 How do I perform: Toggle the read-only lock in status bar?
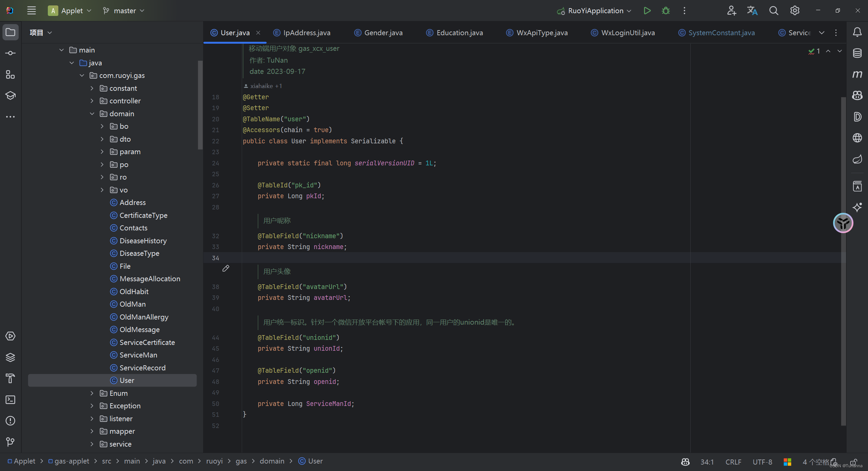pyautogui.click(x=854, y=462)
